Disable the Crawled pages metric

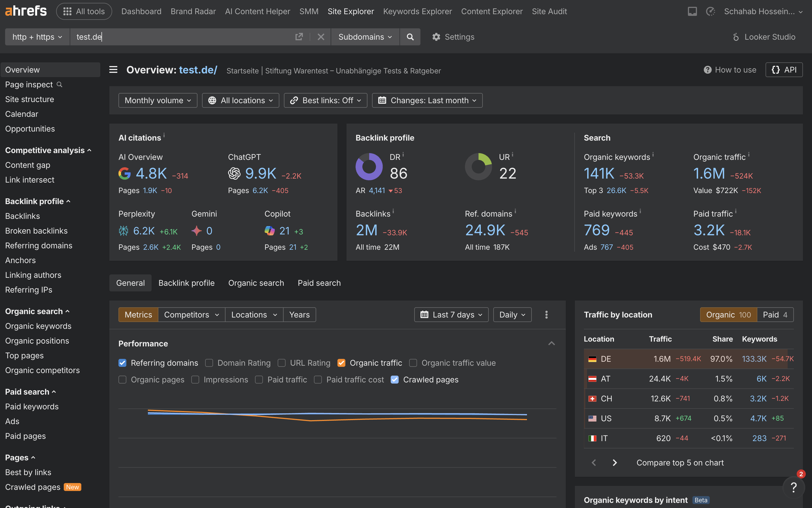[394, 379]
